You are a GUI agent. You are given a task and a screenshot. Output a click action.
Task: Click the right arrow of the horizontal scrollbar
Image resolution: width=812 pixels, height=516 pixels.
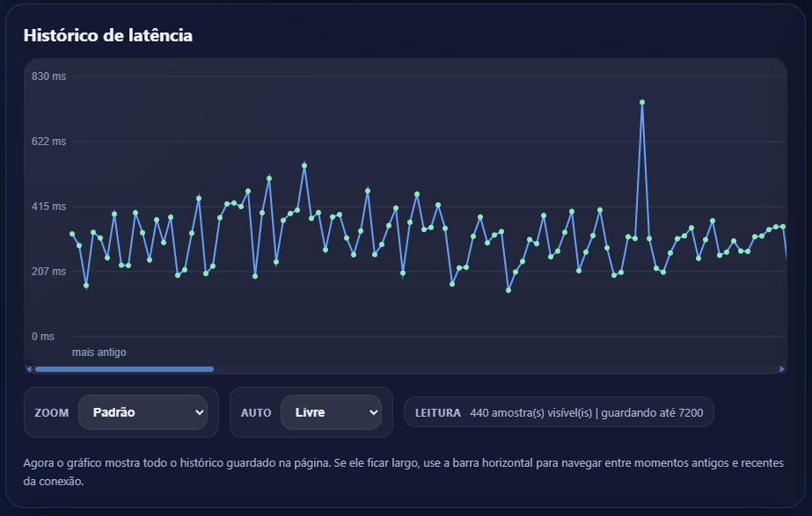782,369
